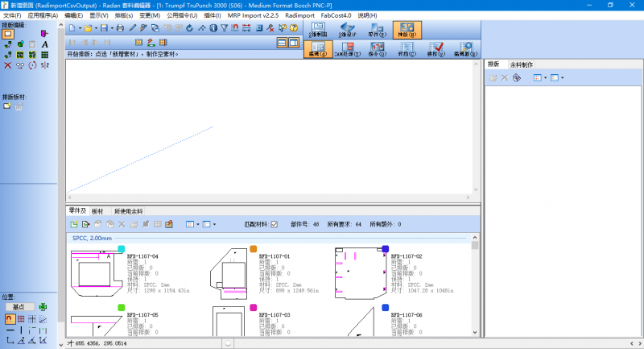Click the cyan color swatch of RFD-1107-04
The height and width of the screenshot is (349, 644).
tap(122, 249)
